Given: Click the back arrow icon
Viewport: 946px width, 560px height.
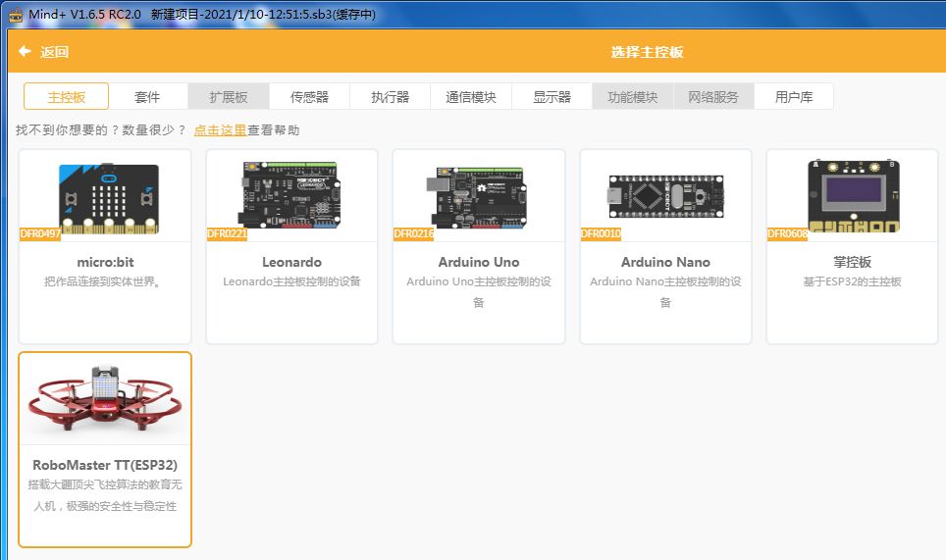Looking at the screenshot, I should tap(25, 51).
